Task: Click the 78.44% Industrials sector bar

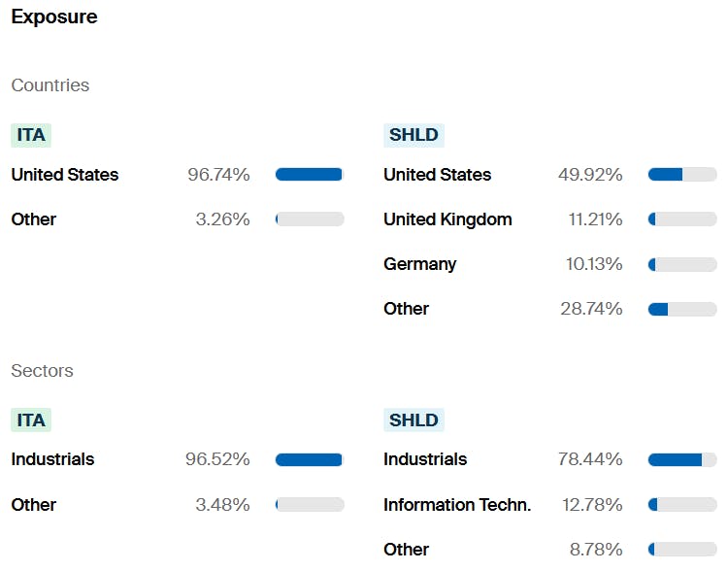Action: point(682,459)
